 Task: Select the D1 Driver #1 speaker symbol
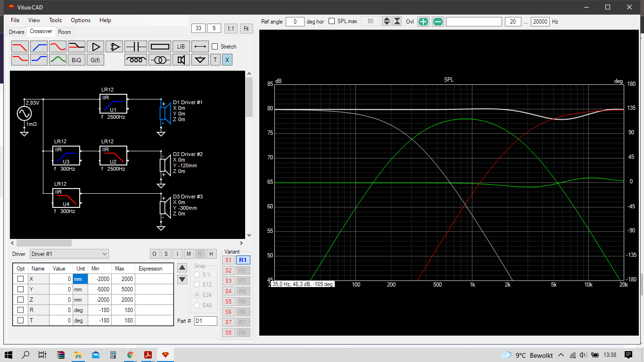pos(165,113)
